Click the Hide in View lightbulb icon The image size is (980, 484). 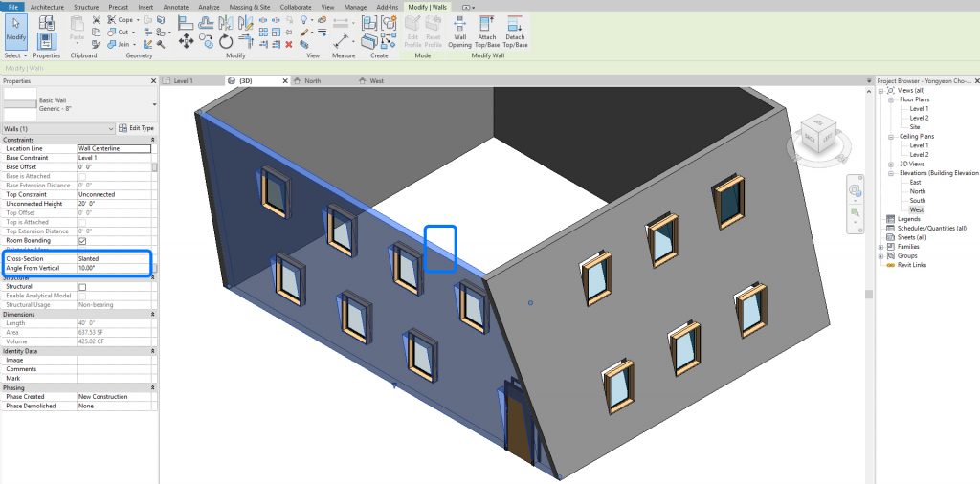303,20
